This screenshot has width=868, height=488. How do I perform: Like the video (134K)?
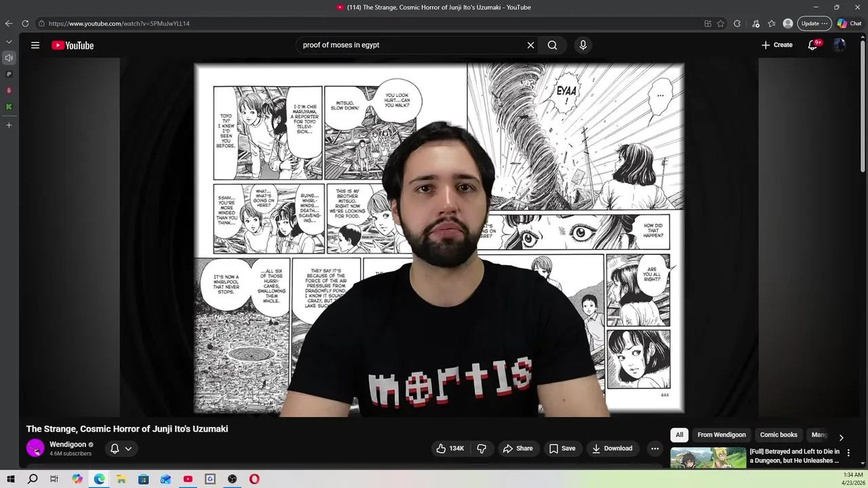click(x=450, y=449)
